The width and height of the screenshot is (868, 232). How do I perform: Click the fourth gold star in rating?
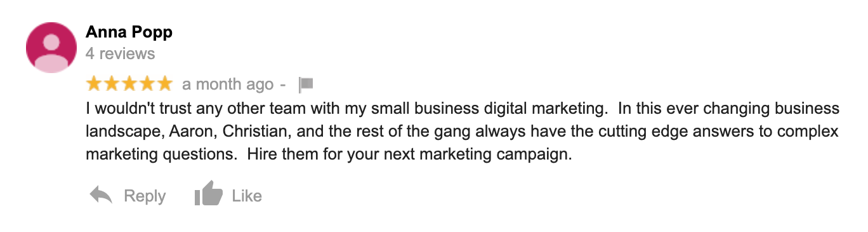pos(147,83)
